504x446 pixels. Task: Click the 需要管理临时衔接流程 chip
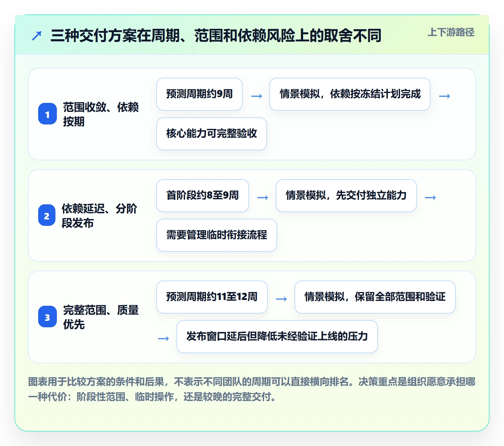tap(217, 235)
